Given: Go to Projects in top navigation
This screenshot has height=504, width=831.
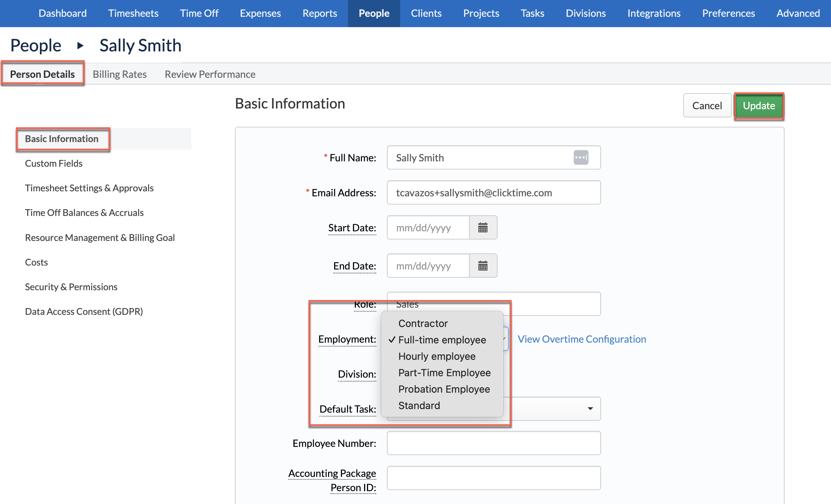Looking at the screenshot, I should coord(481,13).
